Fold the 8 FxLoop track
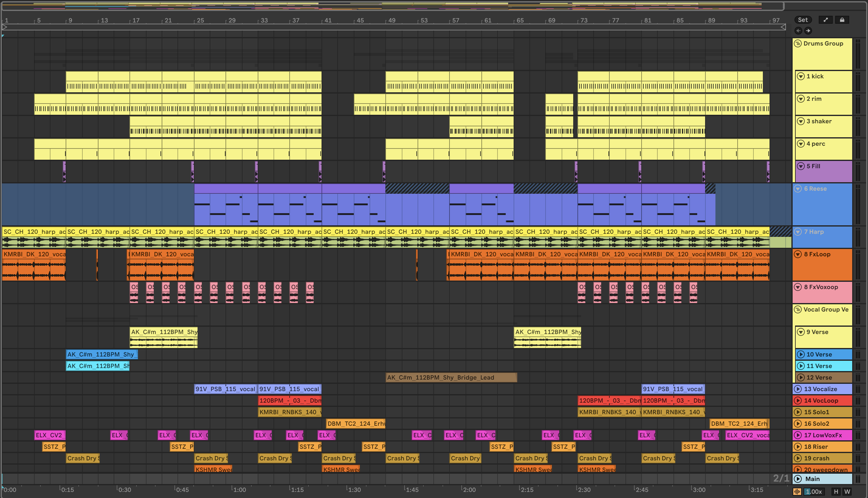 (798, 254)
